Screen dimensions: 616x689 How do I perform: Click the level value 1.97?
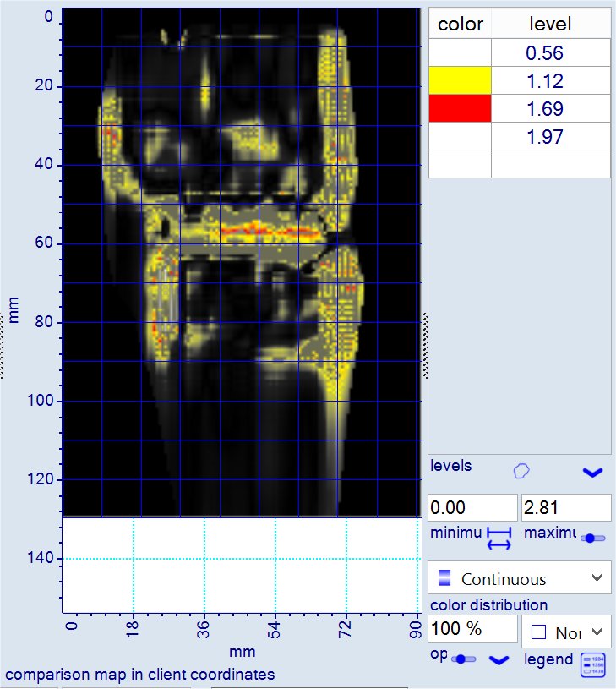pyautogui.click(x=550, y=137)
